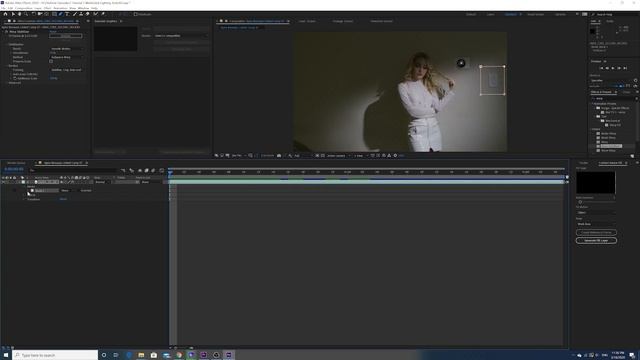Viewport: 640px width, 360px height.
Task: Open the layer blending Mode dropdown
Action: 102,182
